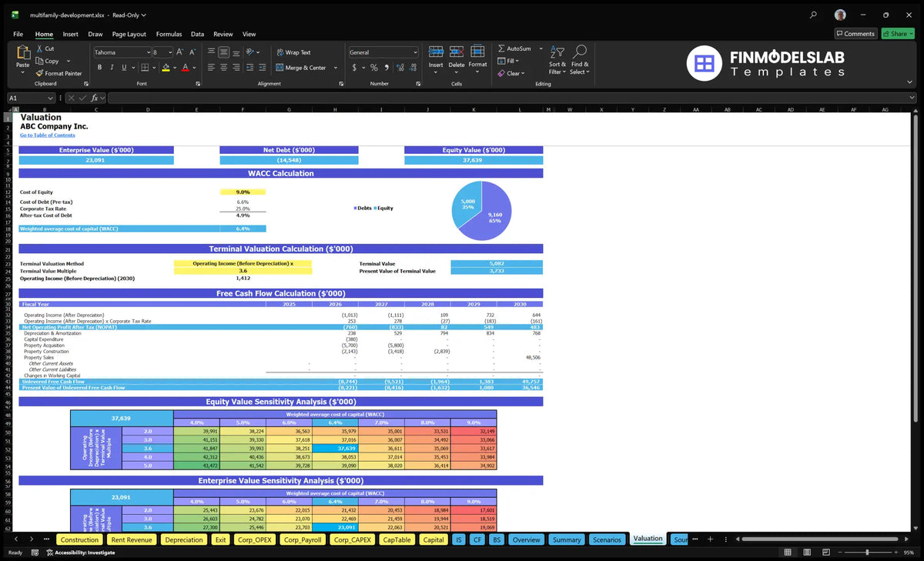
Task: Click the formula bar input field
Action: 512,99
